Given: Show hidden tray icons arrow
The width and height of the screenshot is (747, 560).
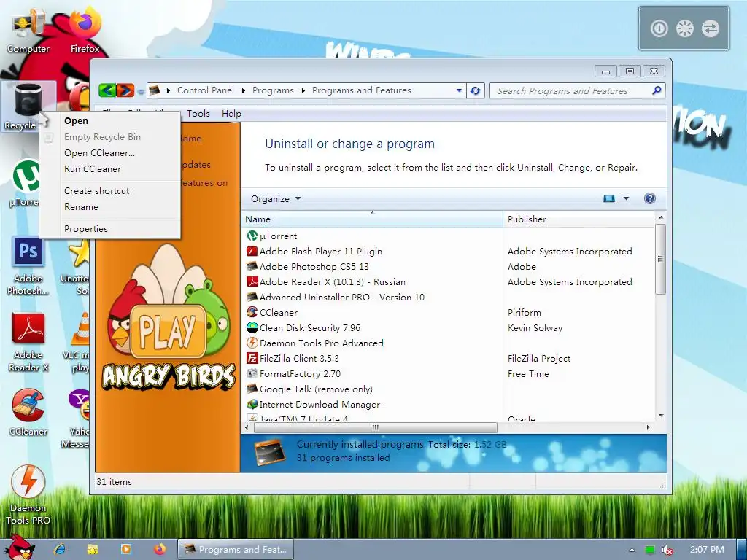Looking at the screenshot, I should 632,550.
